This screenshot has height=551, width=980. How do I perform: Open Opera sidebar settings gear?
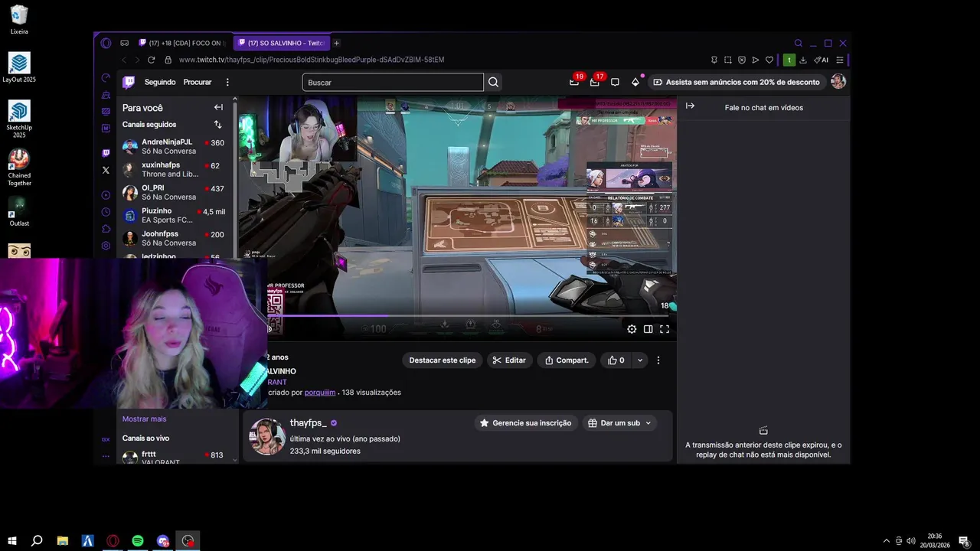pos(106,246)
